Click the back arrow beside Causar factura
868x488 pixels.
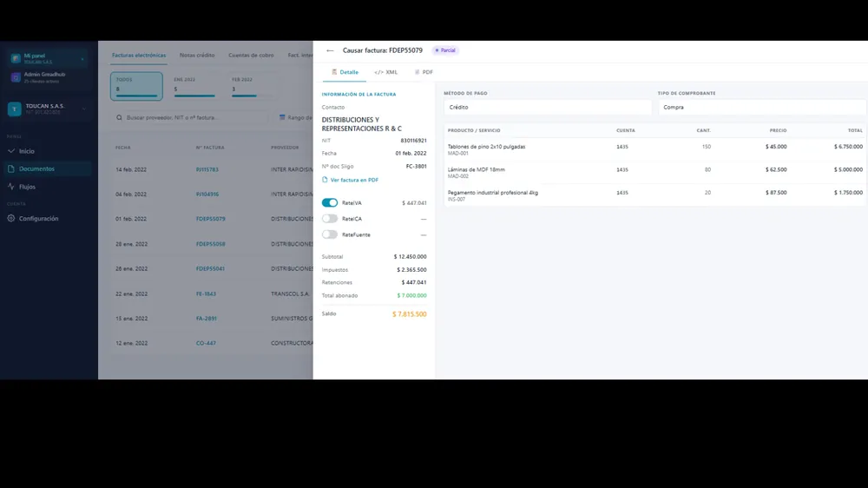330,50
